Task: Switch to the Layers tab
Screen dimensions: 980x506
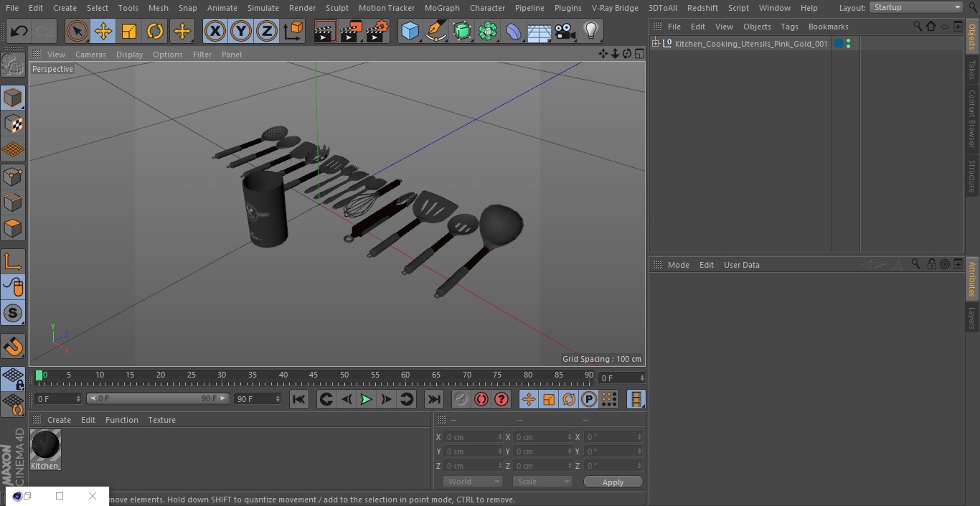Action: (x=972, y=318)
